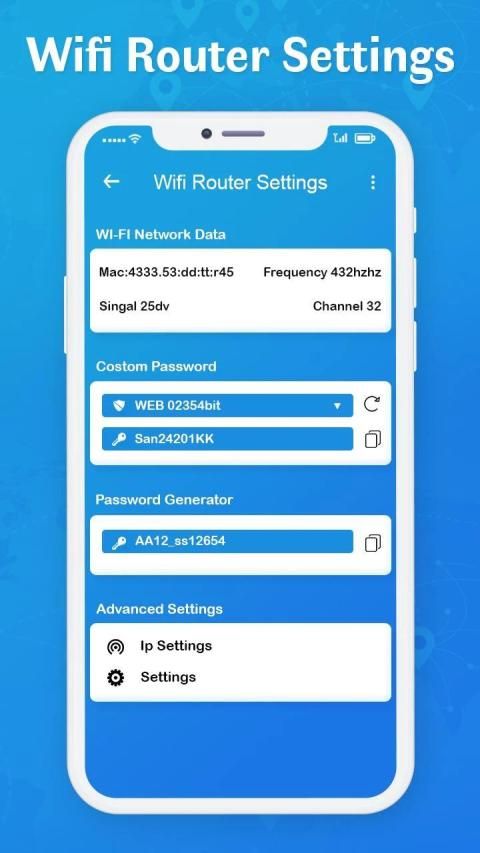Screen dimensions: 480x853
Task: Tap the Ip Settings signal icon
Action: pos(115,647)
